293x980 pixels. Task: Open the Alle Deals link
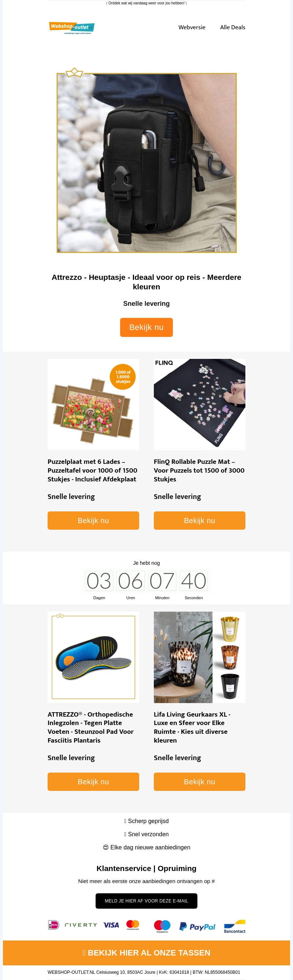[233, 27]
